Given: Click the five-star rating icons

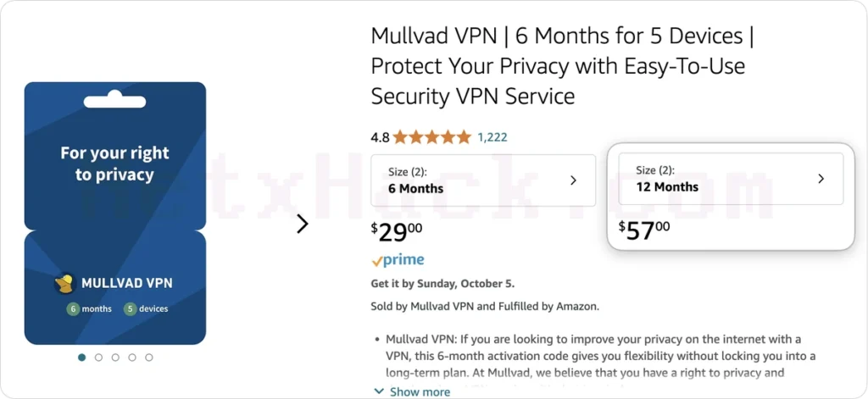Looking at the screenshot, I should pos(431,136).
